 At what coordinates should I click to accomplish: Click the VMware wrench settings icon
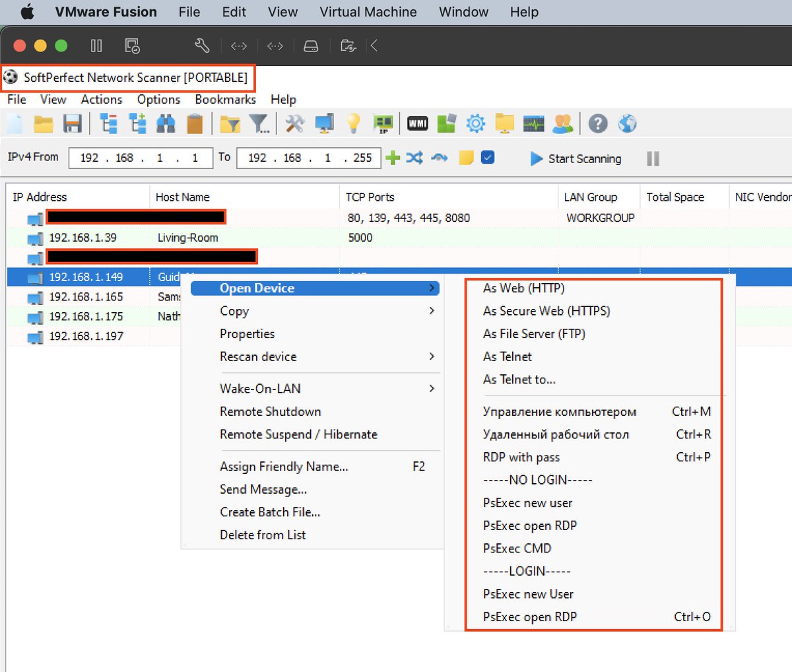202,46
